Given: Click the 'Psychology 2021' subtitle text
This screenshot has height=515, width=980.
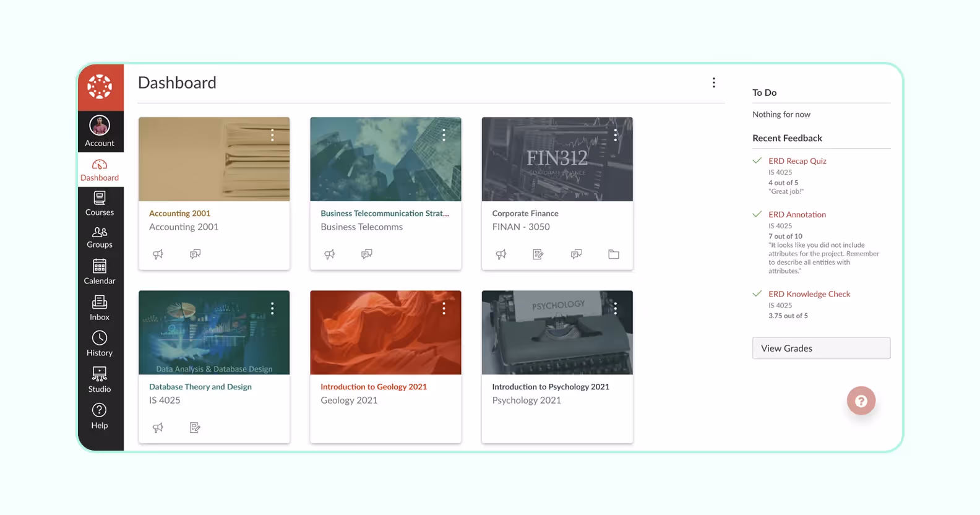Looking at the screenshot, I should click(x=527, y=400).
